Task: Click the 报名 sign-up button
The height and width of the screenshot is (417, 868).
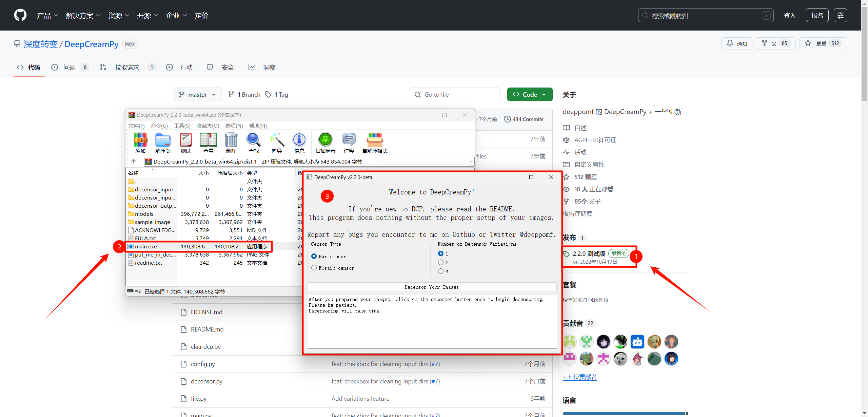Action: click(817, 15)
